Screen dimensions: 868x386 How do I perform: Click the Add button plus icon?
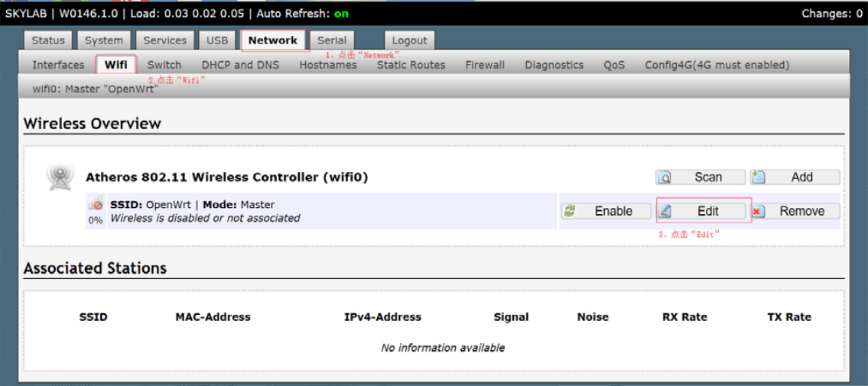tap(759, 177)
